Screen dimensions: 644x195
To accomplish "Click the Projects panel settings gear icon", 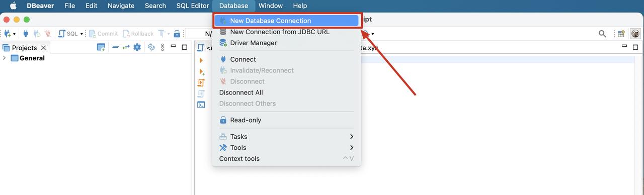I will click(137, 47).
